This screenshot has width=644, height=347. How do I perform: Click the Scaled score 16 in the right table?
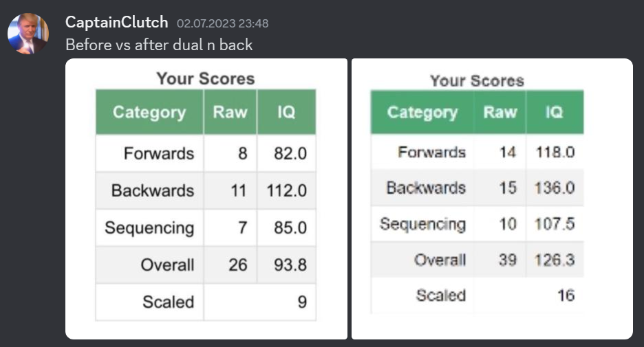[566, 295]
